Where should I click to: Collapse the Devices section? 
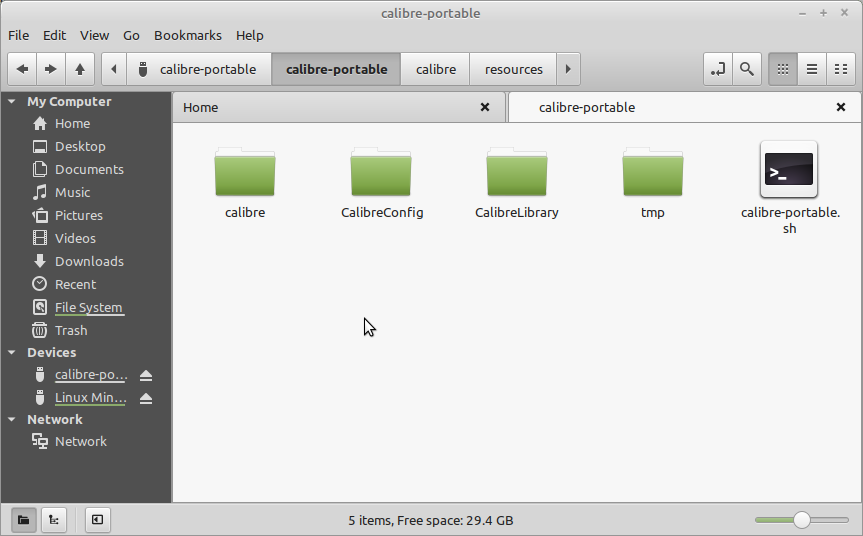(12, 353)
